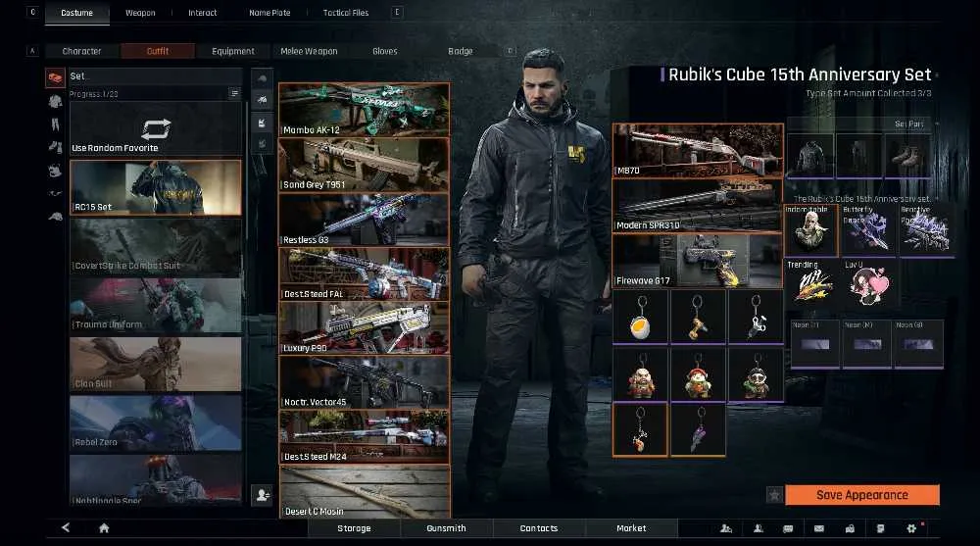The image size is (980, 546).
Task: Switch to the Tactical Files tab
Action: [346, 13]
